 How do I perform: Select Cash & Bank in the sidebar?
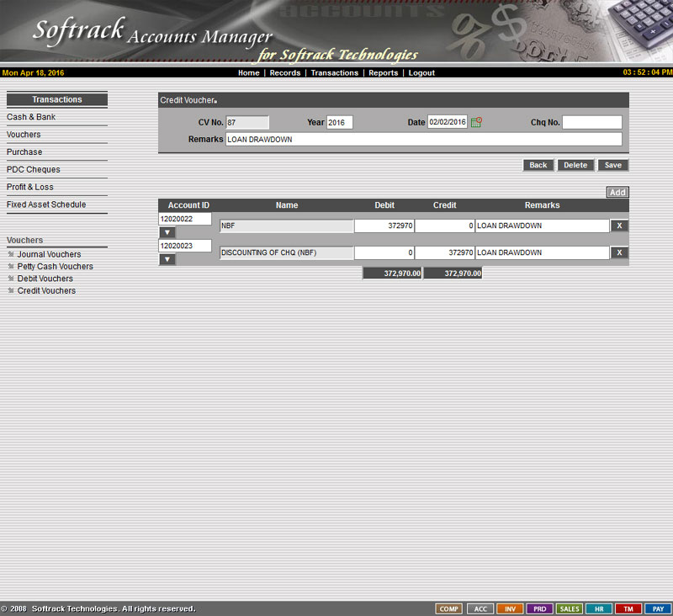[31, 117]
